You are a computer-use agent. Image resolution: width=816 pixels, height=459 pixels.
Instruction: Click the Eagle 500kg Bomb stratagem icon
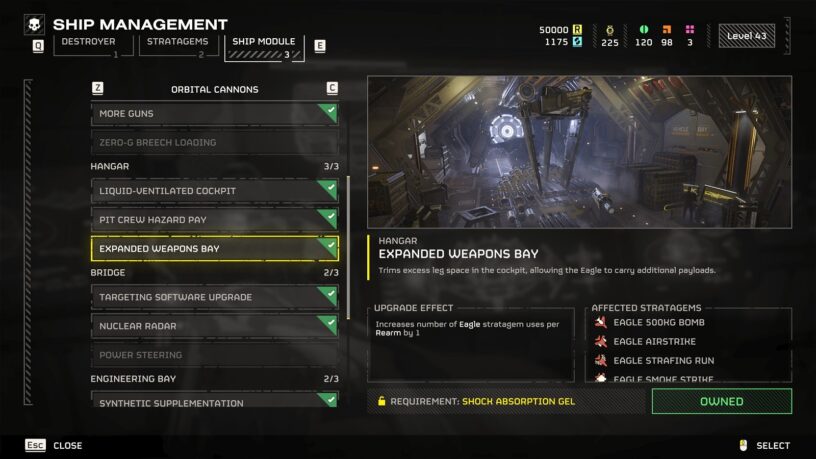pyautogui.click(x=601, y=322)
